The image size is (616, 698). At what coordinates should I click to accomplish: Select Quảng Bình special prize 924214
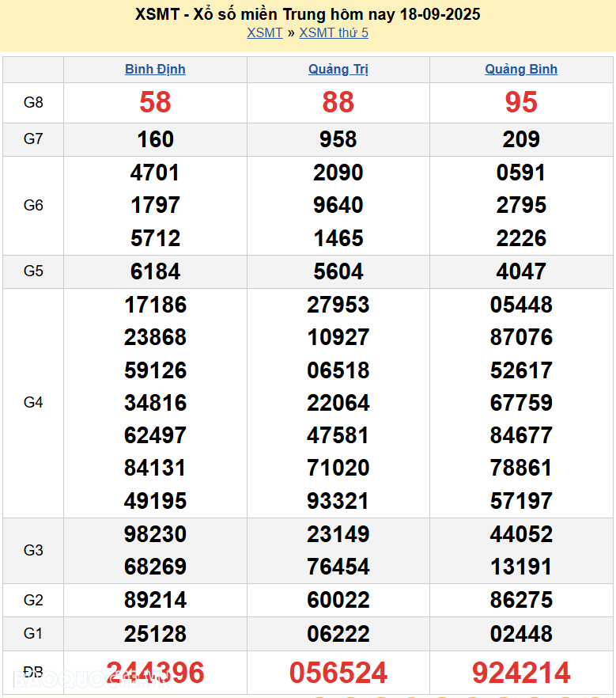[x=521, y=673]
